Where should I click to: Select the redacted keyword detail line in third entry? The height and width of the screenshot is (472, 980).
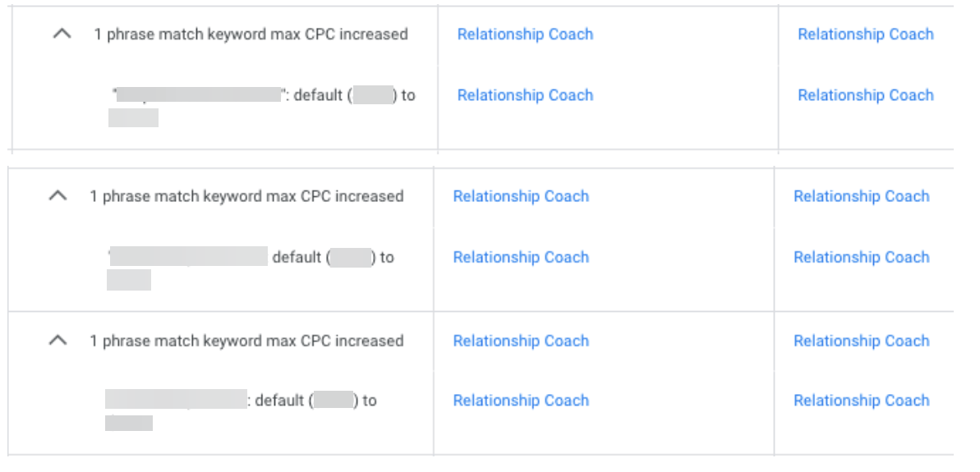point(241,401)
